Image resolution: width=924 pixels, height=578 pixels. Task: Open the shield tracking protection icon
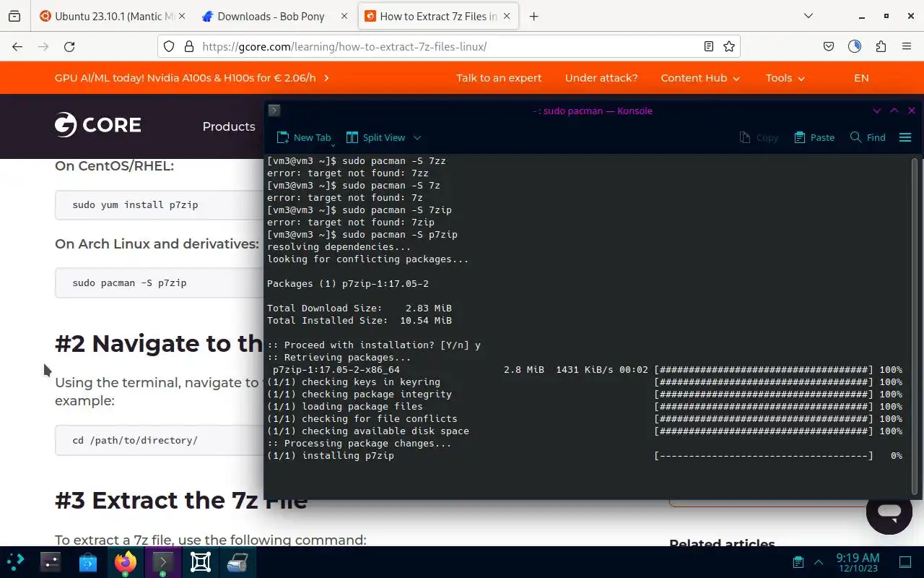coord(169,46)
